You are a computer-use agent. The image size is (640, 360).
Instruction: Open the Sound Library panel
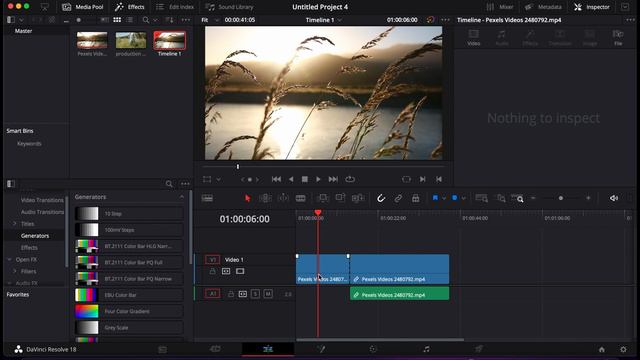229,7
